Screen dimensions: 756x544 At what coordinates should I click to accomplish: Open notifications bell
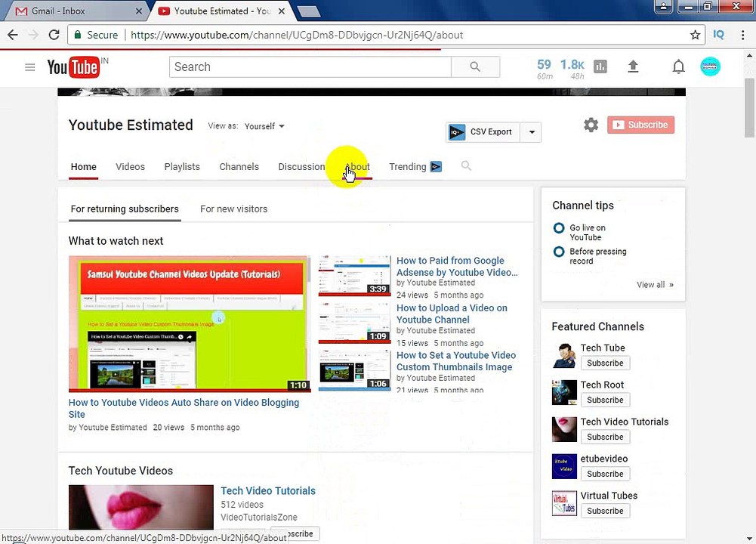[678, 66]
